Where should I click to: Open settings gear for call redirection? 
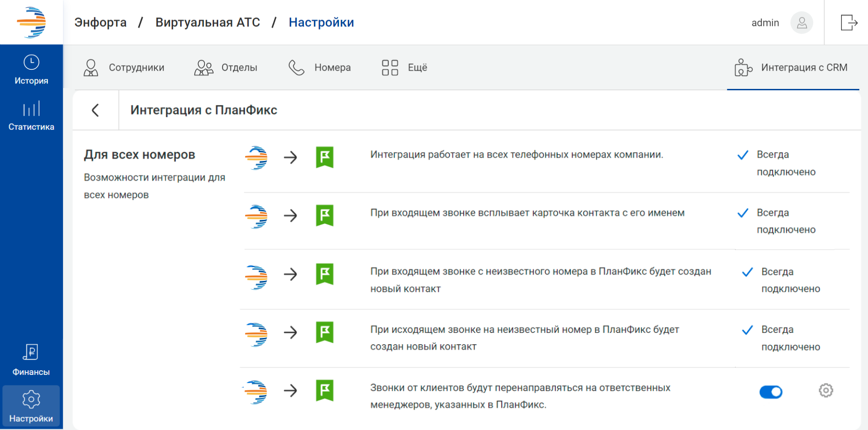coord(826,390)
